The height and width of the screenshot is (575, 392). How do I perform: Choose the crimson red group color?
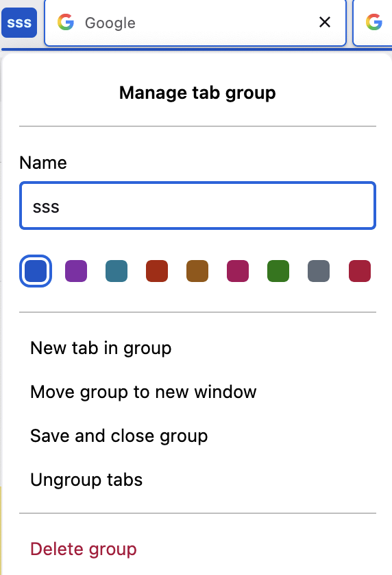(x=360, y=271)
